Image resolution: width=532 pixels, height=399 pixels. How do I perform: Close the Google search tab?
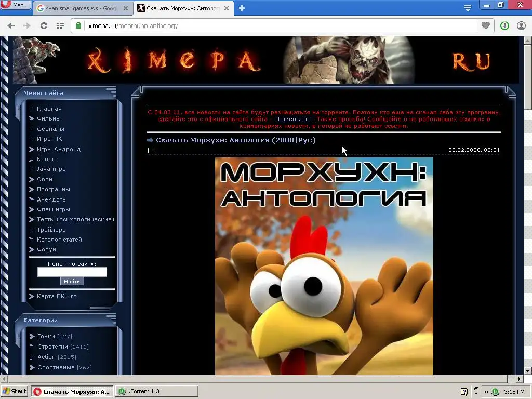point(126,8)
